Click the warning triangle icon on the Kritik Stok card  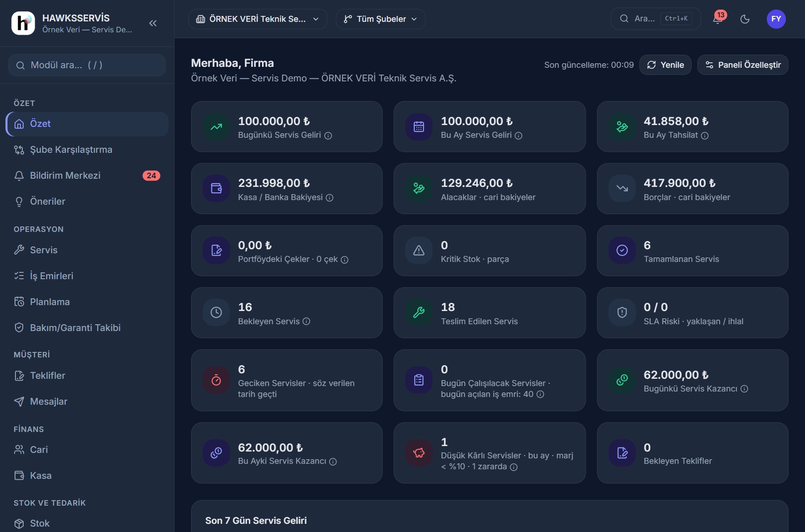pos(419,251)
